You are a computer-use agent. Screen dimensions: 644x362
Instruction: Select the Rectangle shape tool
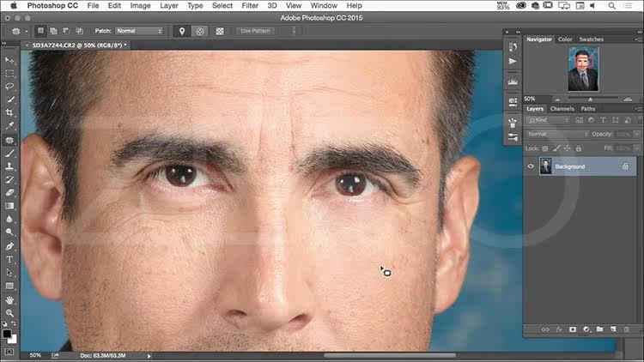click(x=9, y=286)
